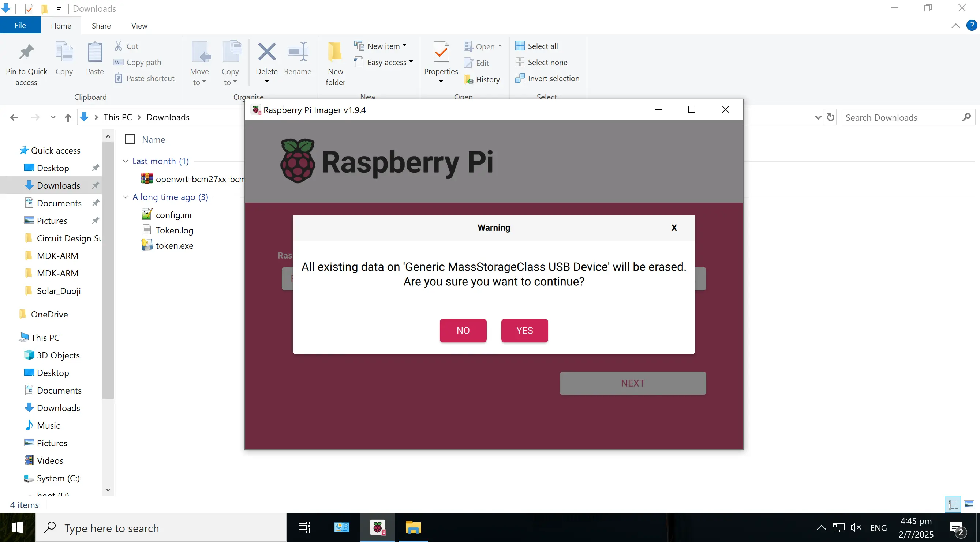Open the New item dropdown
Screen dimensions: 980x542
tap(381, 46)
